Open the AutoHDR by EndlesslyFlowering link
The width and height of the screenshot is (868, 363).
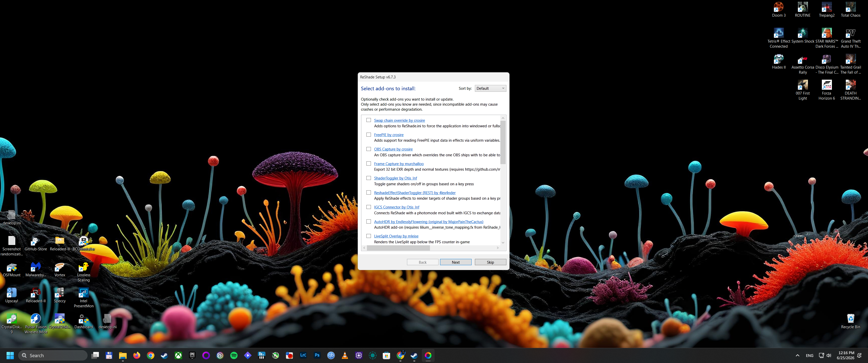tap(428, 222)
